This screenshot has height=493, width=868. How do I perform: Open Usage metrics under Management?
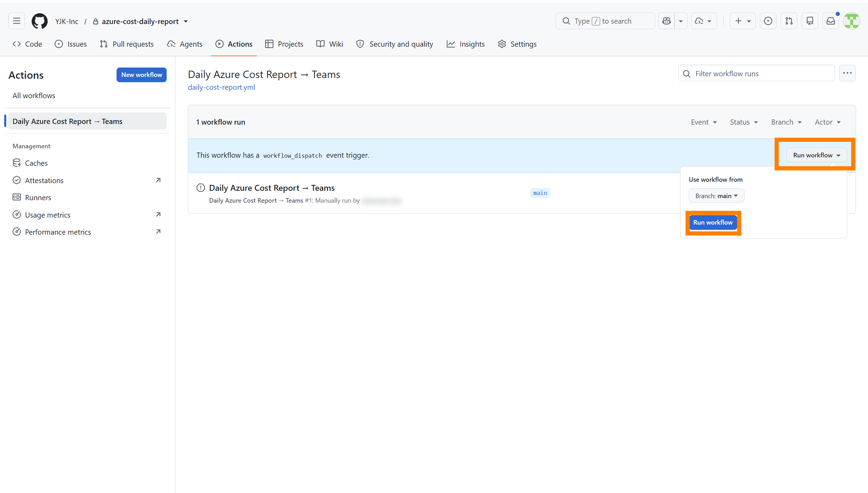coord(87,215)
